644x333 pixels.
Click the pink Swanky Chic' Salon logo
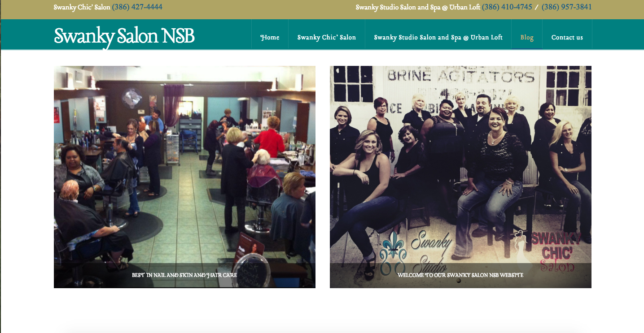(556, 250)
